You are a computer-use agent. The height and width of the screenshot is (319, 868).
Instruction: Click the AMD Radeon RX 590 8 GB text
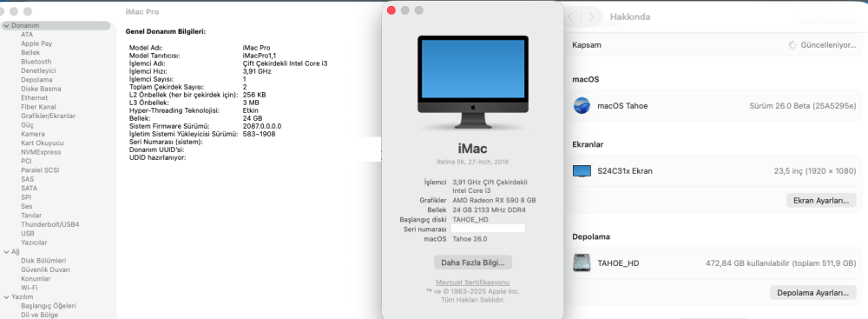495,200
